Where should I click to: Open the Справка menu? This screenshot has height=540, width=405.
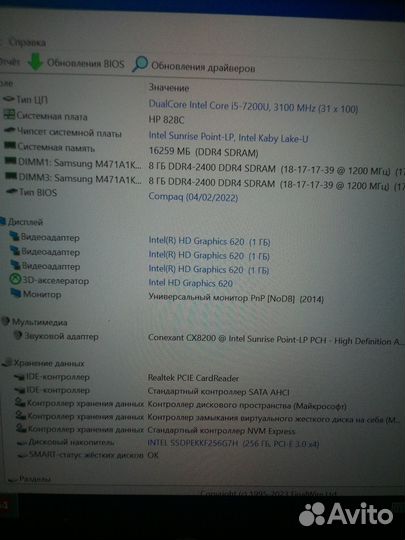[x=27, y=42]
